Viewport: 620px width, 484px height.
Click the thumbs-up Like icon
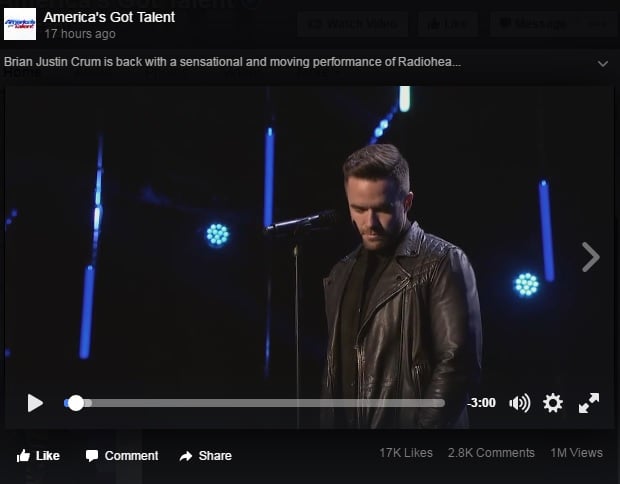click(x=23, y=456)
